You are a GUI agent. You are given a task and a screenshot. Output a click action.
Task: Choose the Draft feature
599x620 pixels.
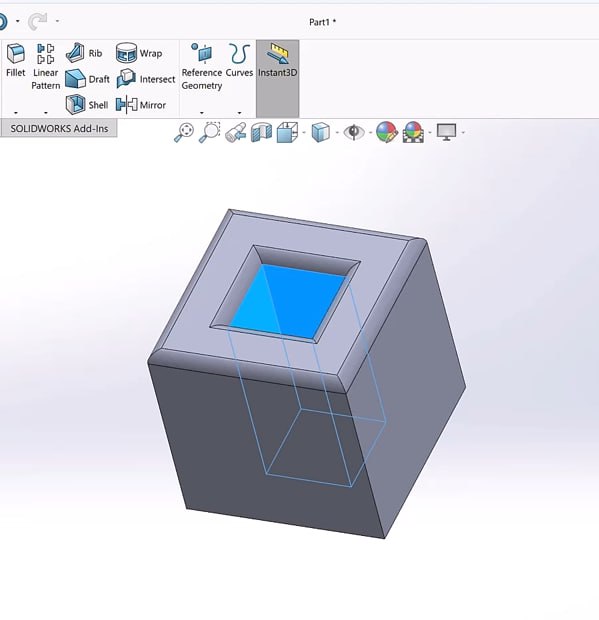[x=87, y=79]
